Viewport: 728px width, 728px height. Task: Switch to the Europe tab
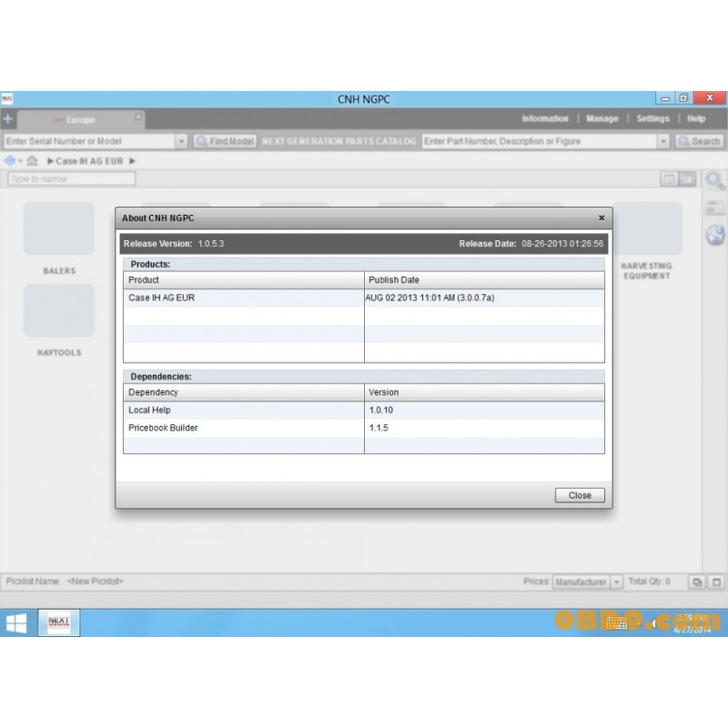(81, 120)
